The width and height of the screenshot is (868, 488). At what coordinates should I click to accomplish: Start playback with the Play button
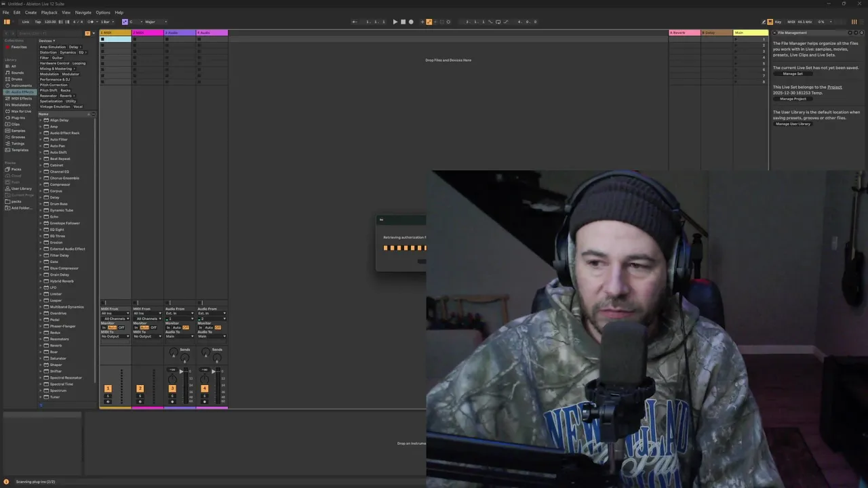click(x=395, y=22)
